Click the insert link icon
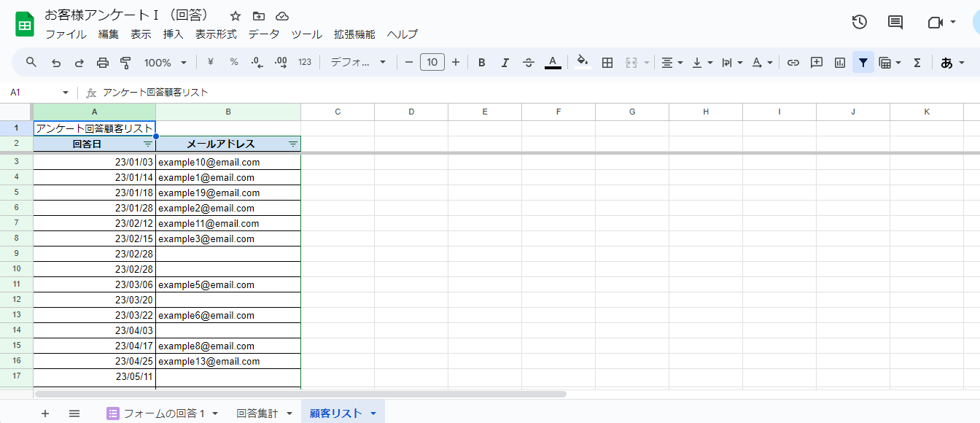980x423 pixels. point(793,63)
